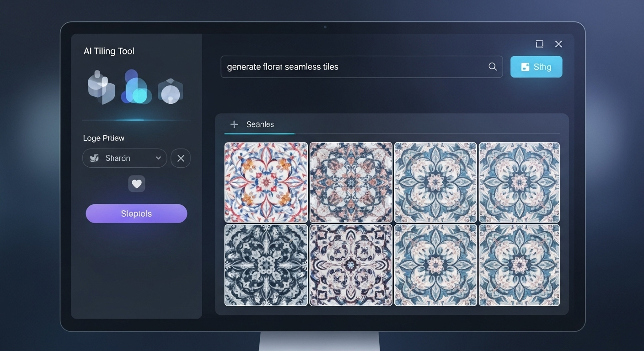Click the Sharon profile avatar icon

point(94,158)
